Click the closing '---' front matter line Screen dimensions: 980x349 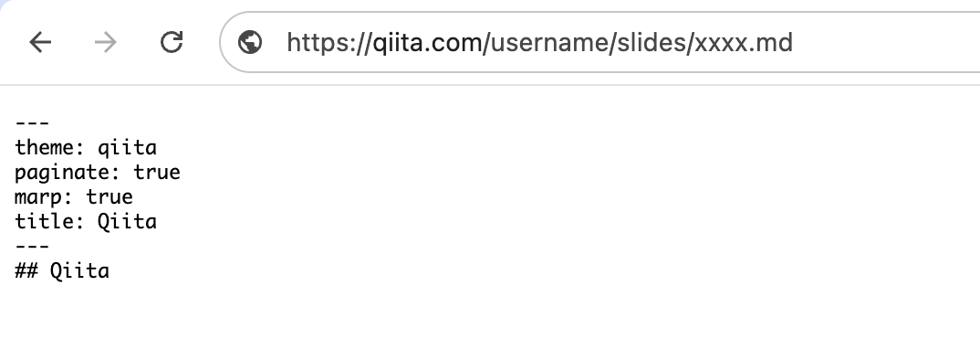(x=32, y=247)
